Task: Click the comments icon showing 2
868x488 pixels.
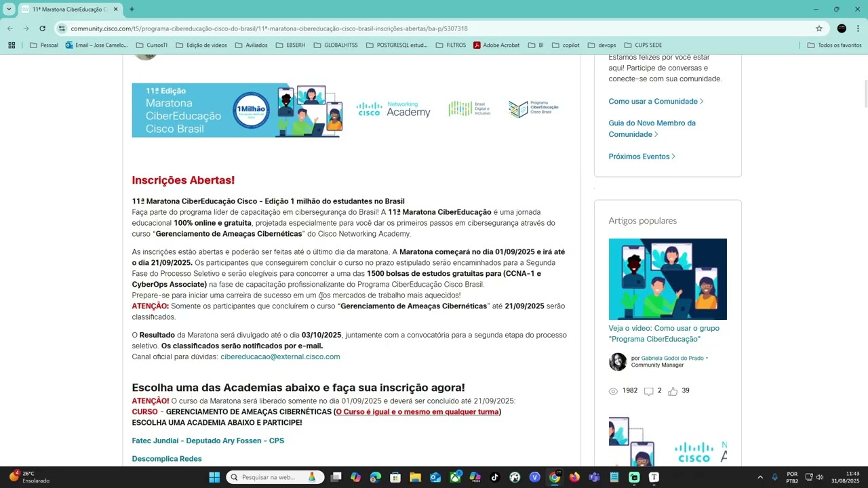Action: [648, 391]
